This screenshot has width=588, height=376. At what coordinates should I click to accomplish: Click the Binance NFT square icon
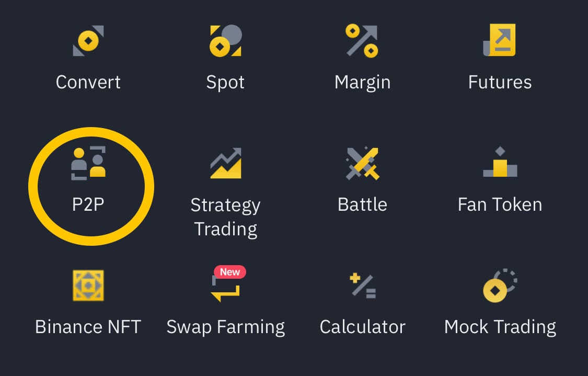88,285
